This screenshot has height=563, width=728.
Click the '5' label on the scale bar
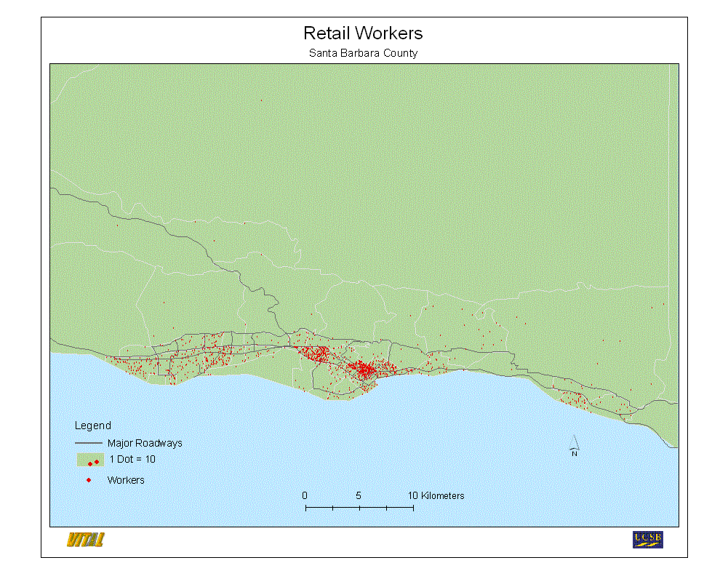[359, 495]
